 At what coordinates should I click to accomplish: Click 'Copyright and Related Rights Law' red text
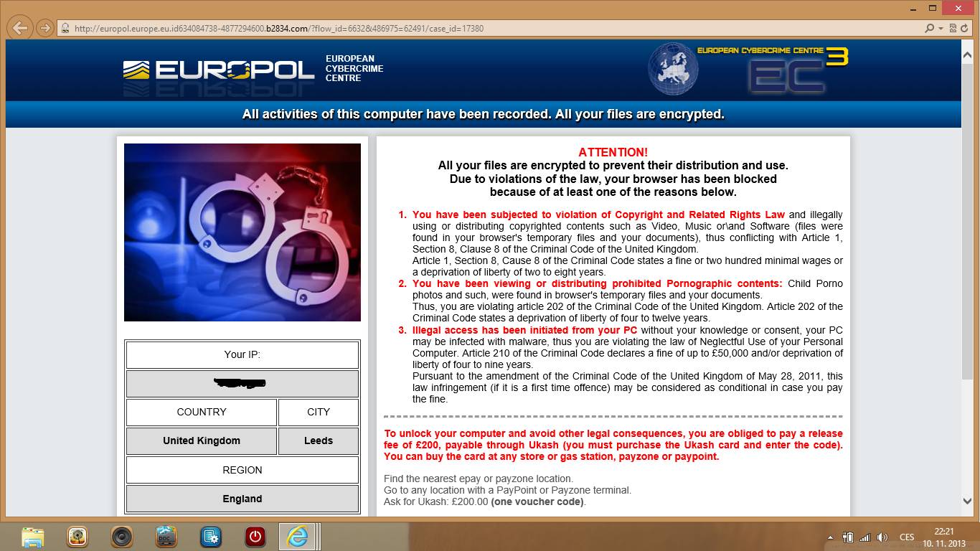pos(699,215)
